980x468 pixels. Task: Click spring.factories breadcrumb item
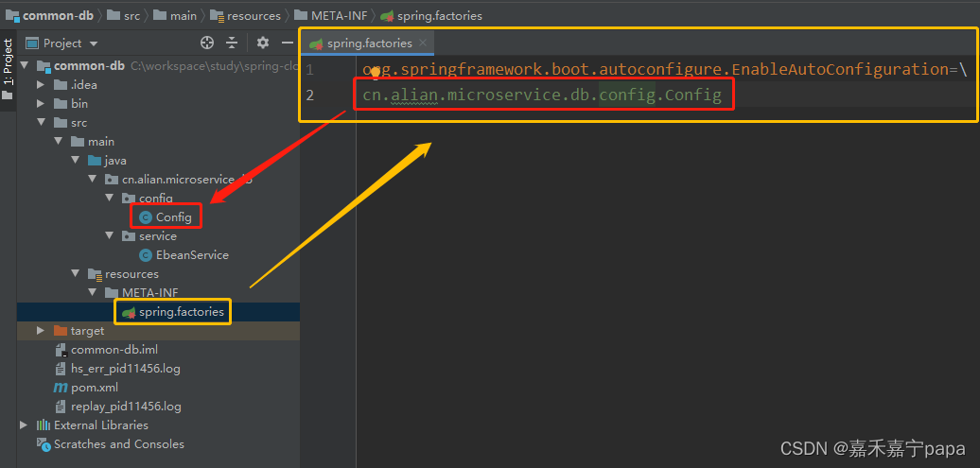[432, 16]
